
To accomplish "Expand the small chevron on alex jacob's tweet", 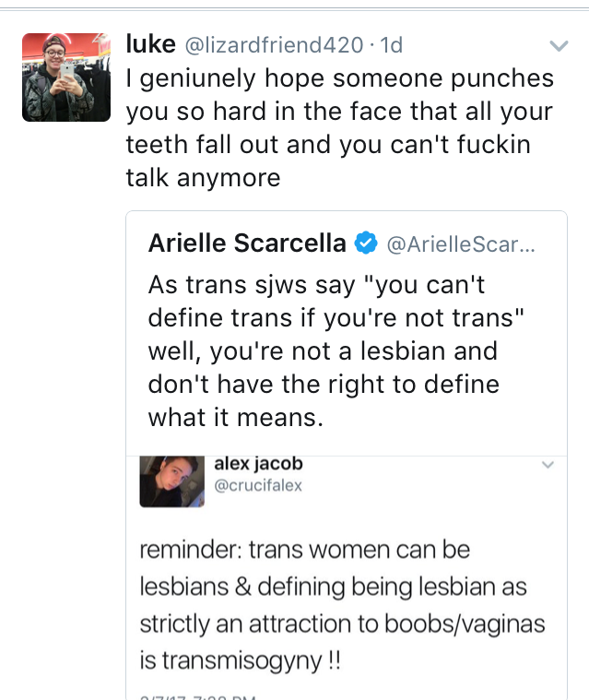I will point(548,465).
